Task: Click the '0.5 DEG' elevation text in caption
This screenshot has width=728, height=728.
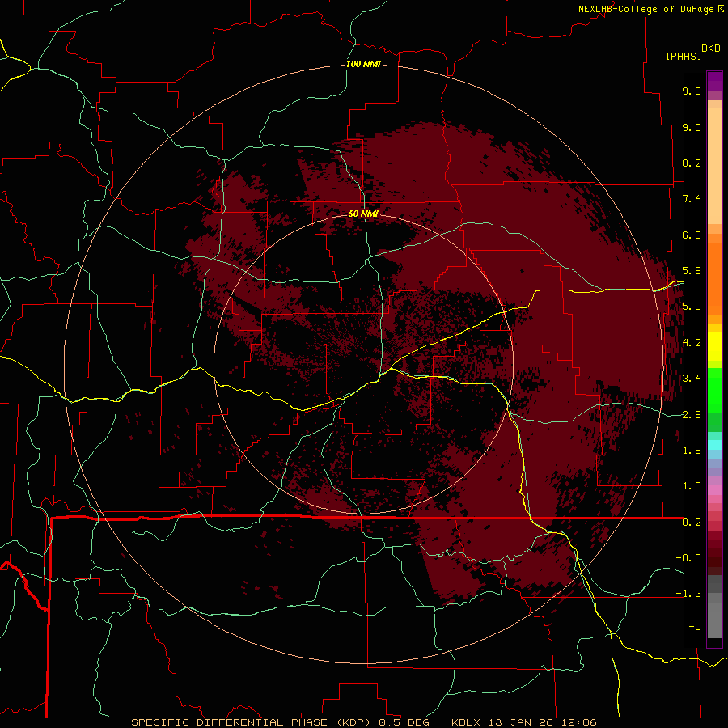Action: tap(404, 722)
